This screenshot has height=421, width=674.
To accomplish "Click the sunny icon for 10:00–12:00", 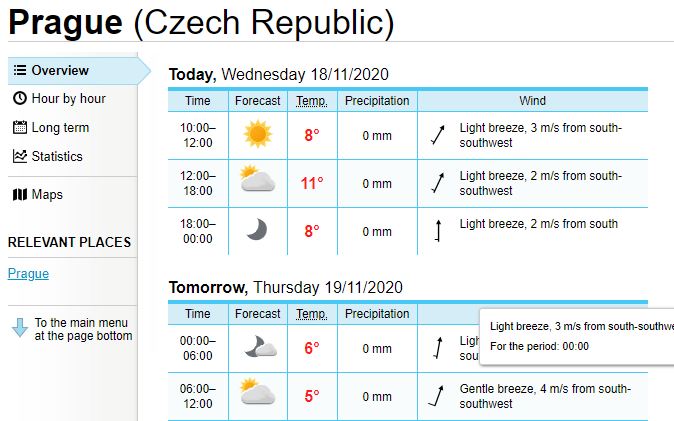I will coord(257,134).
